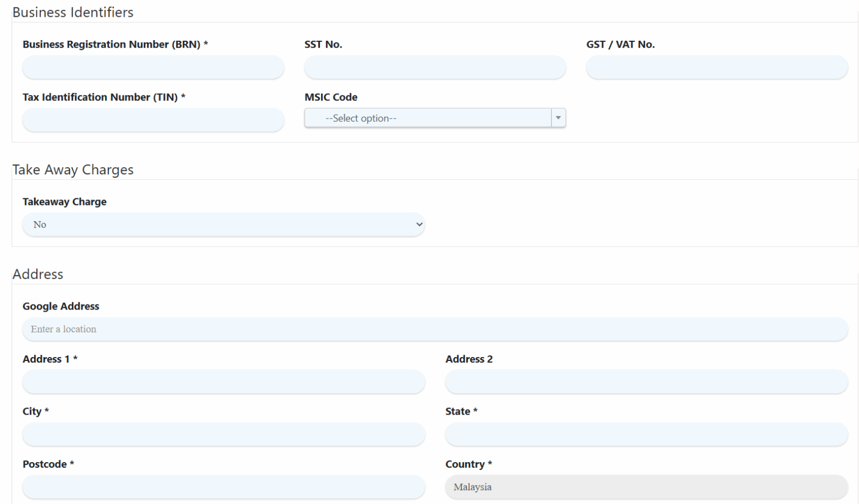Click the Address 2 input field
This screenshot has height=504, width=859.
tap(646, 382)
